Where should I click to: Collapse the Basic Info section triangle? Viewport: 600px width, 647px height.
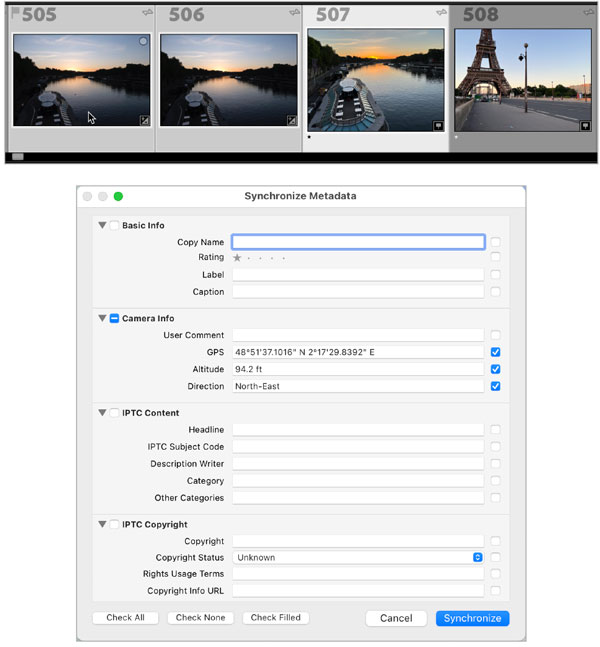pyautogui.click(x=102, y=225)
